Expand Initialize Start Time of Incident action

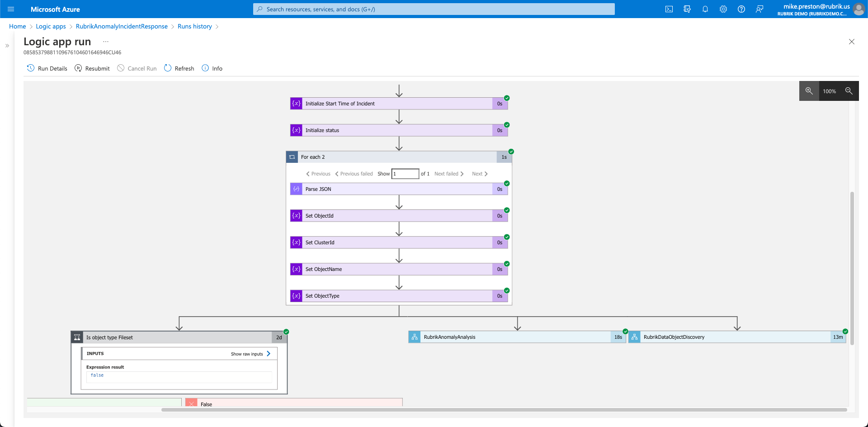pos(399,104)
